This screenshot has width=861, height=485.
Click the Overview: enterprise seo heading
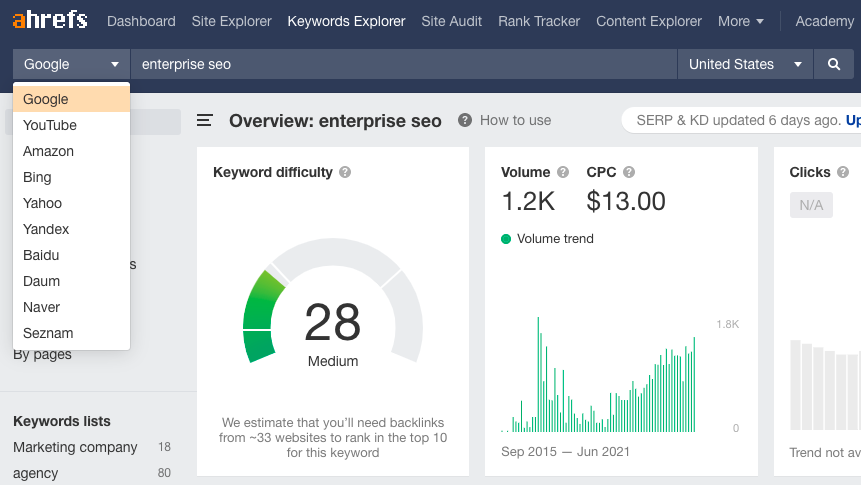(335, 121)
